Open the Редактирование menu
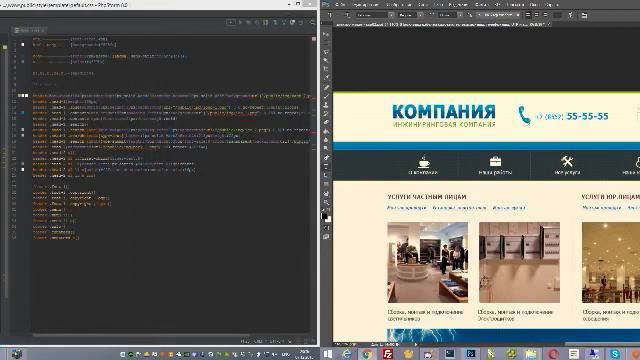This screenshot has width=640, height=360. 366,4
